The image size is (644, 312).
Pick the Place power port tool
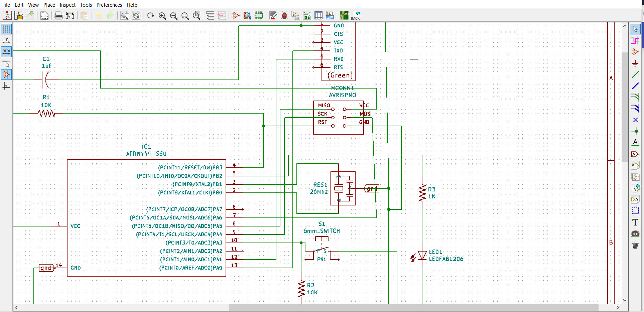[x=635, y=63]
